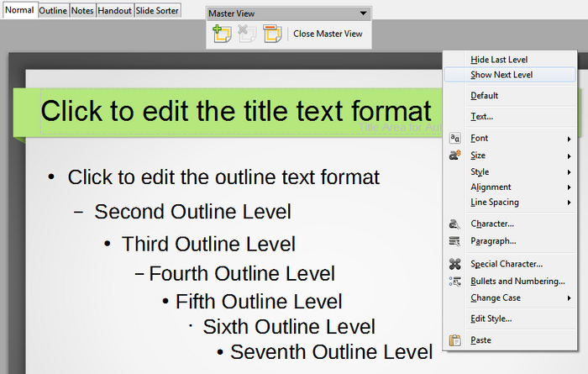Open the Slide Sorter tab
The height and width of the screenshot is (374, 588).
[157, 10]
